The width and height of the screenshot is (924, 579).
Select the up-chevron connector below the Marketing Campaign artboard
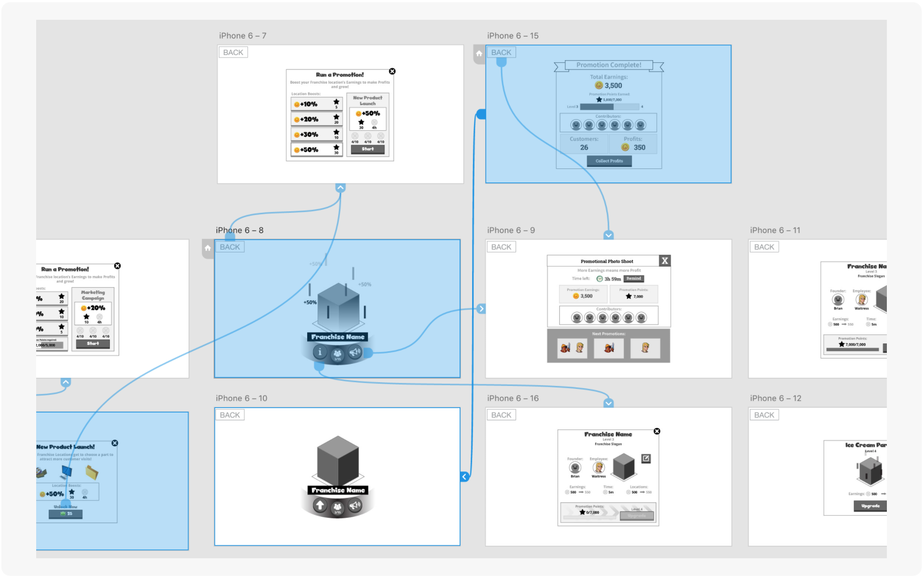(x=66, y=382)
